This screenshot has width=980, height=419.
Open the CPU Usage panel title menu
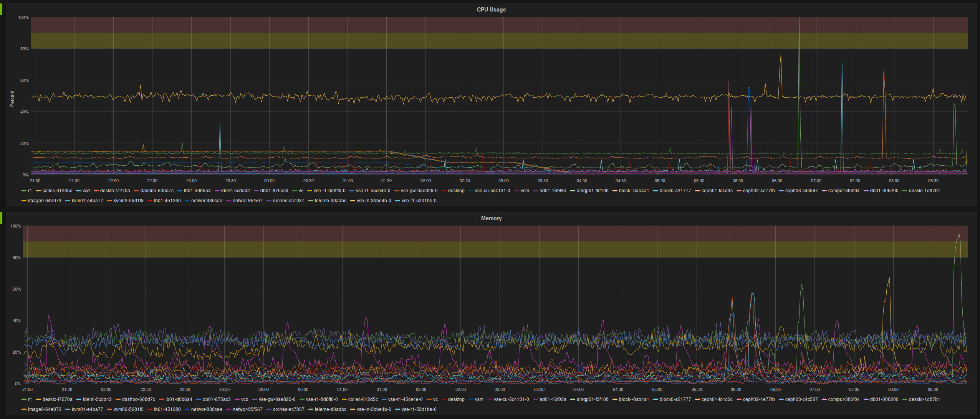(x=491, y=10)
